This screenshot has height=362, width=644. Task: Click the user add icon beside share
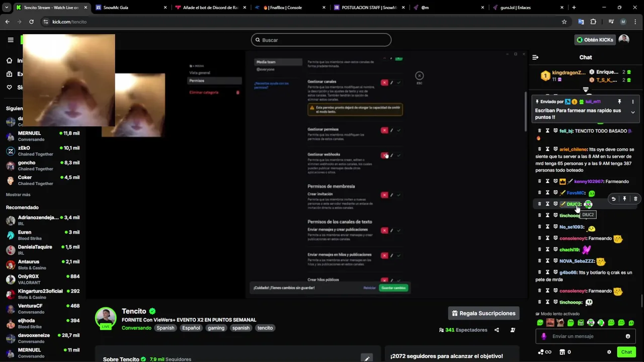coord(513,330)
